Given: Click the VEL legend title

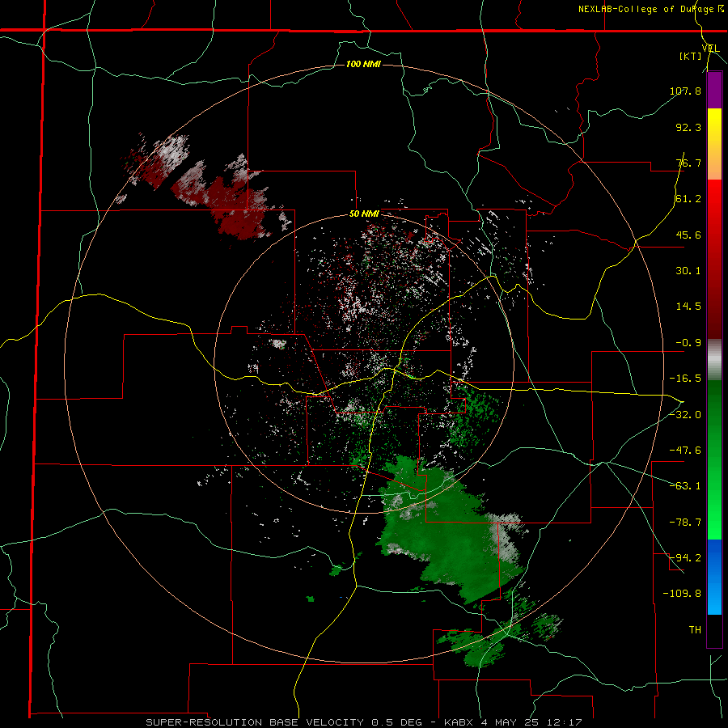Looking at the screenshot, I should (x=710, y=49).
